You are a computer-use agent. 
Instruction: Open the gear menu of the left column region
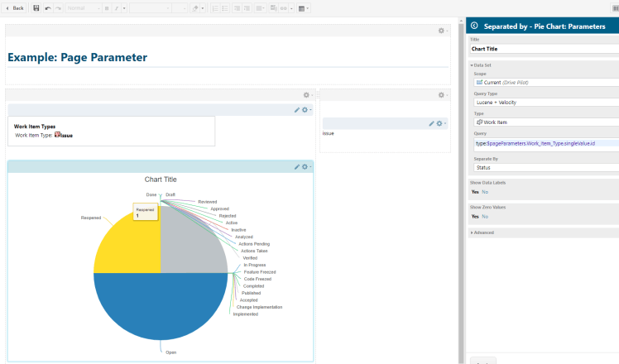point(306,95)
